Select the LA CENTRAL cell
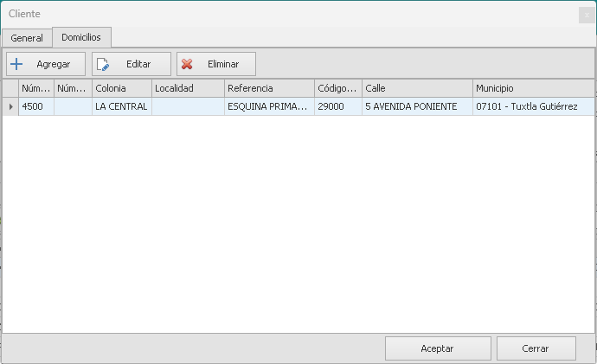597x364 pixels. pos(121,106)
